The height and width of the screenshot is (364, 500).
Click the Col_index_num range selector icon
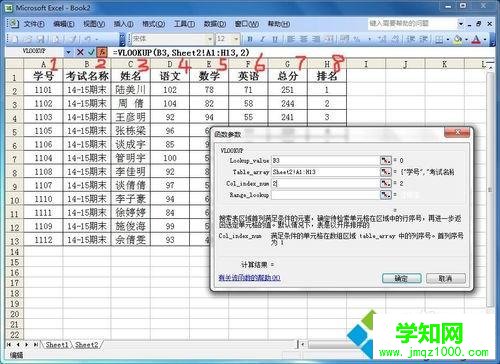tap(385, 183)
